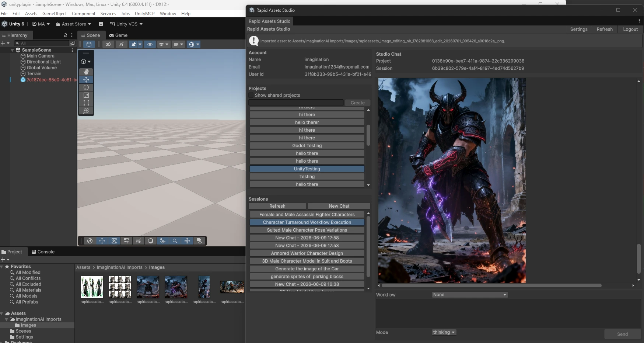
Task: Select the Rotate tool
Action: coord(86,87)
